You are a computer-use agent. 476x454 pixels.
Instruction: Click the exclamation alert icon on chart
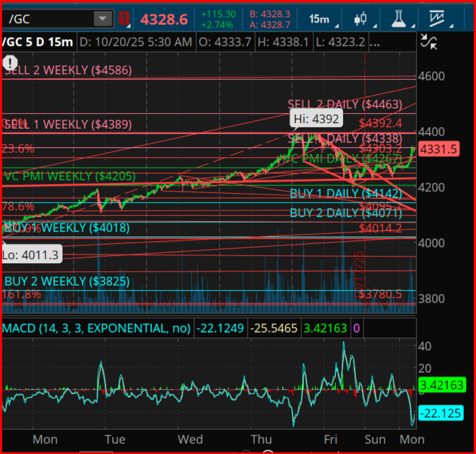tap(11, 63)
